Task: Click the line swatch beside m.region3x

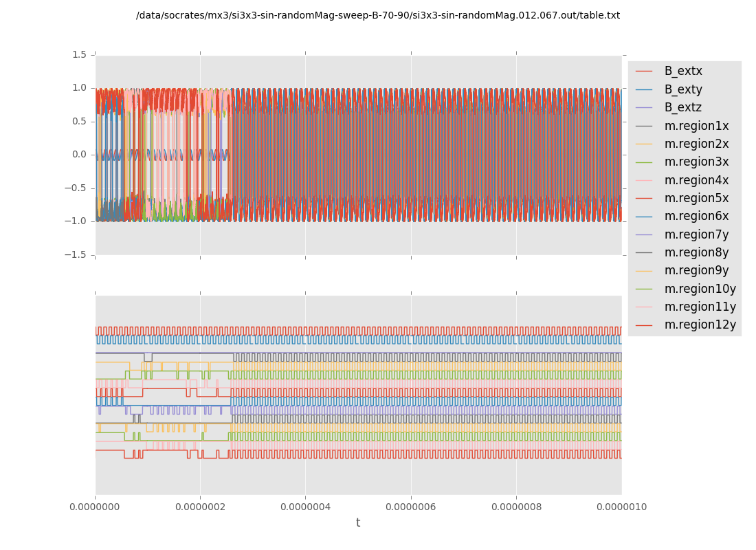Action: point(644,162)
